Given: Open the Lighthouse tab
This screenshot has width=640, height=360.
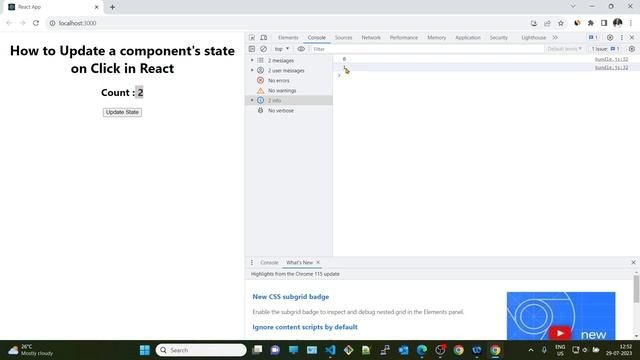Looking at the screenshot, I should tap(533, 38).
